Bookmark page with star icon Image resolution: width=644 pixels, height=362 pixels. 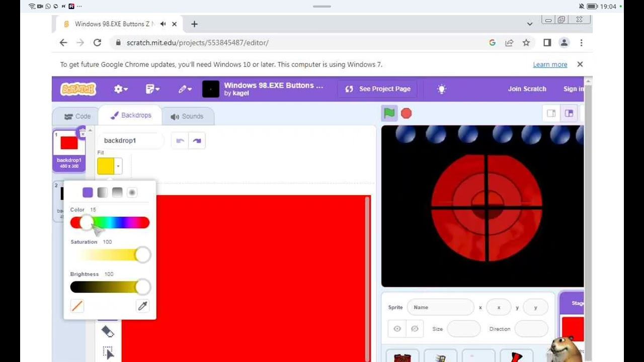(x=526, y=43)
